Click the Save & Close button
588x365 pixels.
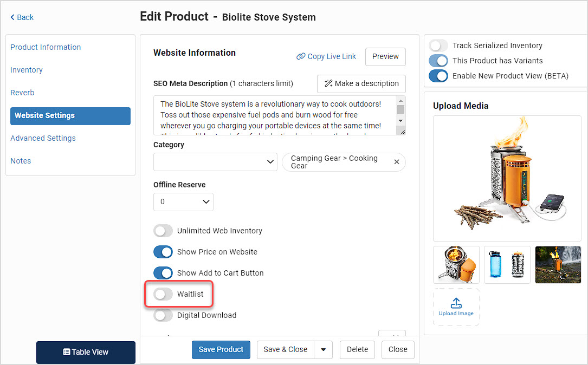[286, 350]
